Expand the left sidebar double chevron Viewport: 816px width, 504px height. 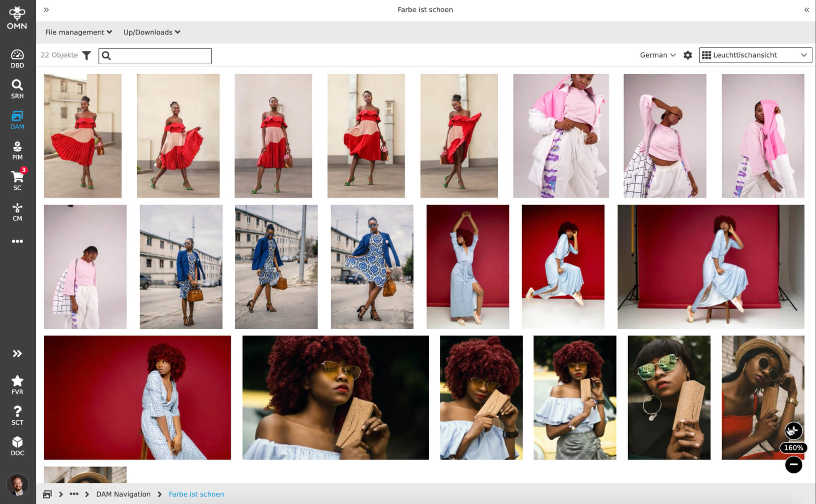click(x=17, y=353)
